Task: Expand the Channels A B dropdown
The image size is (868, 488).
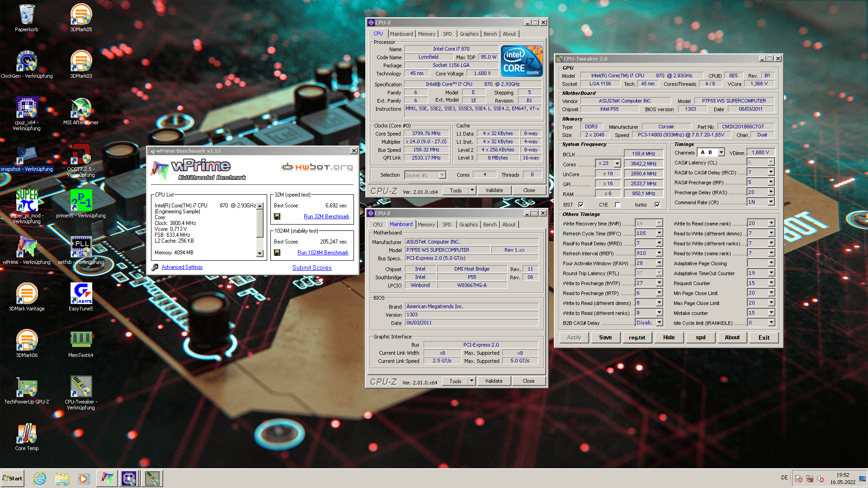Action: [722, 153]
